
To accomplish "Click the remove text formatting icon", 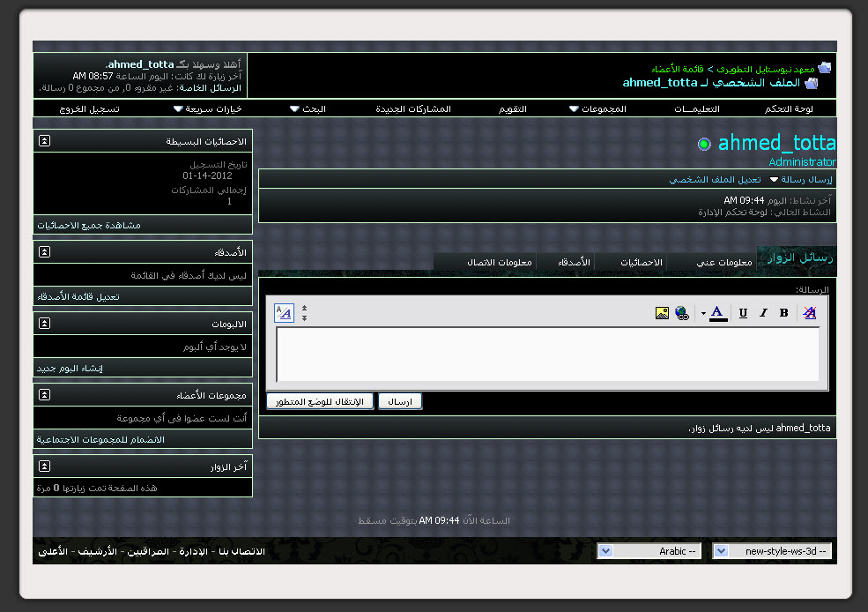I will pyautogui.click(x=810, y=313).
